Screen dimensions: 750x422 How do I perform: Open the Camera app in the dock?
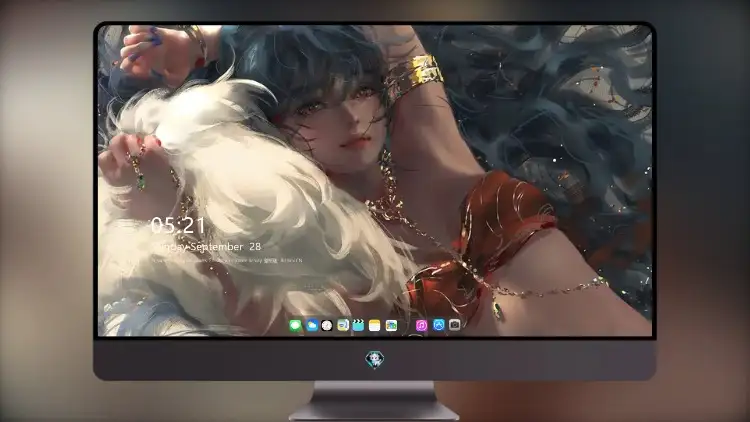[x=454, y=325]
